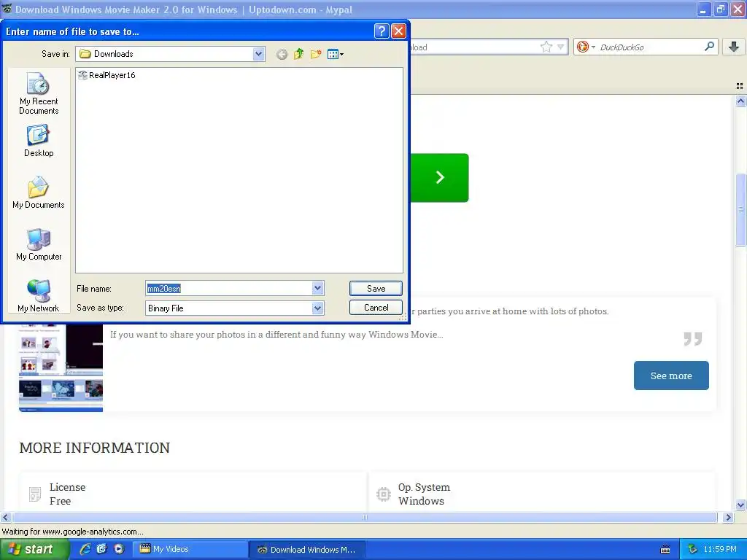Click second quick launch browser icon

coord(101,549)
